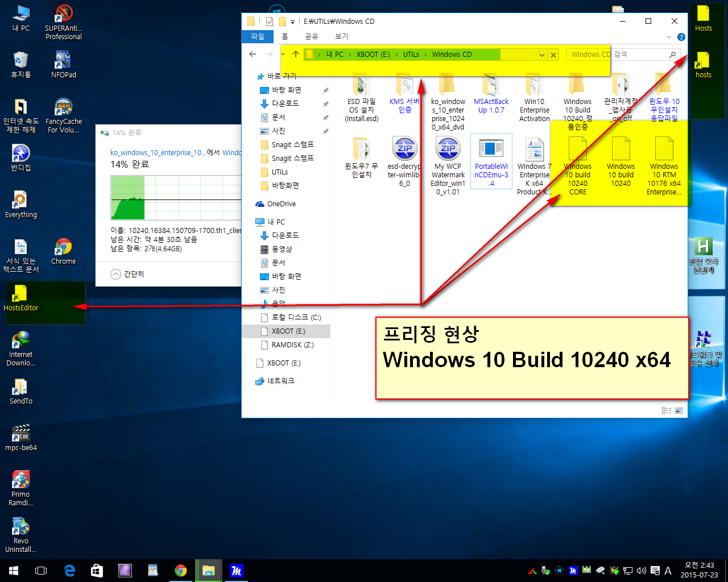Viewport: 728px width, 582px height.
Task: Open the address bar history dropdown
Action: click(x=541, y=55)
